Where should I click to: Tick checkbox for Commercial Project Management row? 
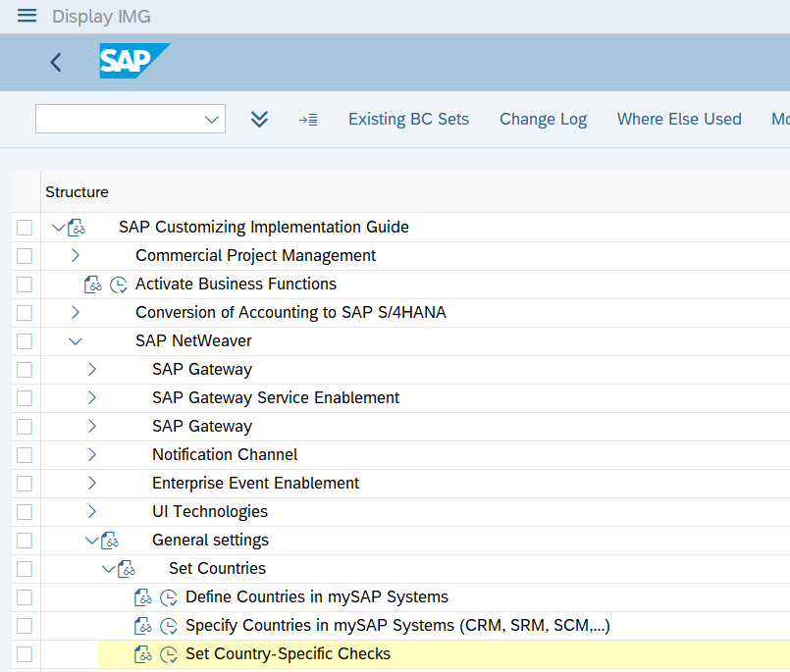point(25,256)
